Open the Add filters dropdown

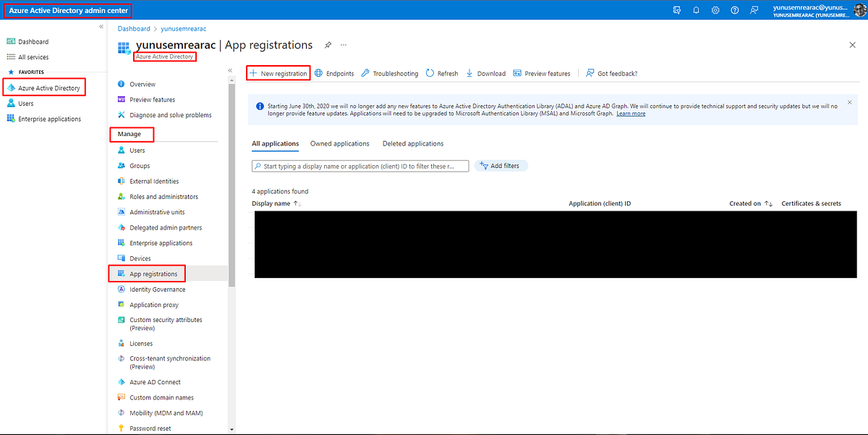point(501,165)
